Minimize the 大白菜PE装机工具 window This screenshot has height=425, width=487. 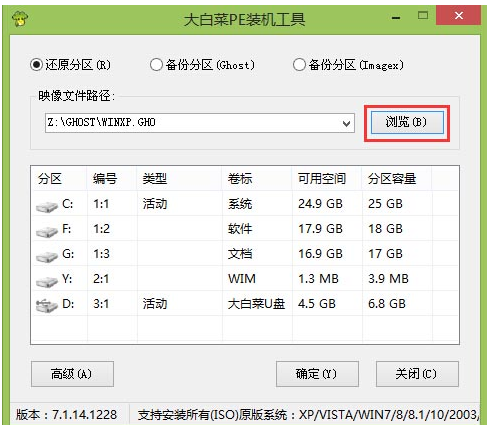coord(396,18)
